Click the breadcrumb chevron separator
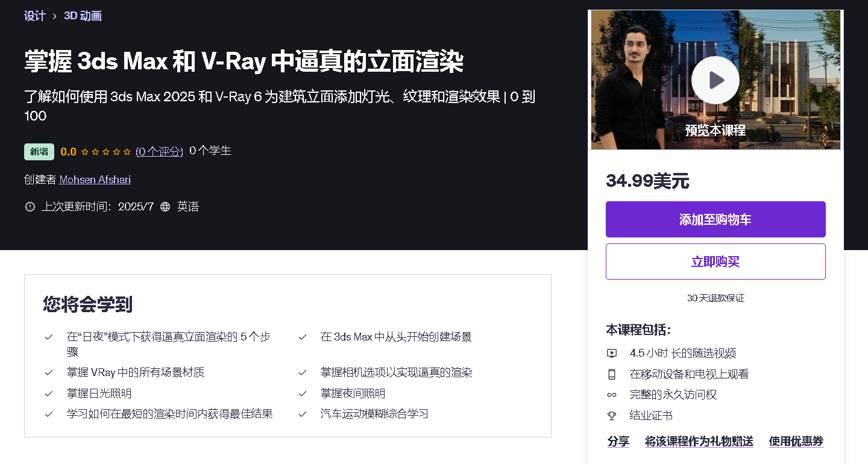The width and height of the screenshot is (868, 464). [55, 17]
